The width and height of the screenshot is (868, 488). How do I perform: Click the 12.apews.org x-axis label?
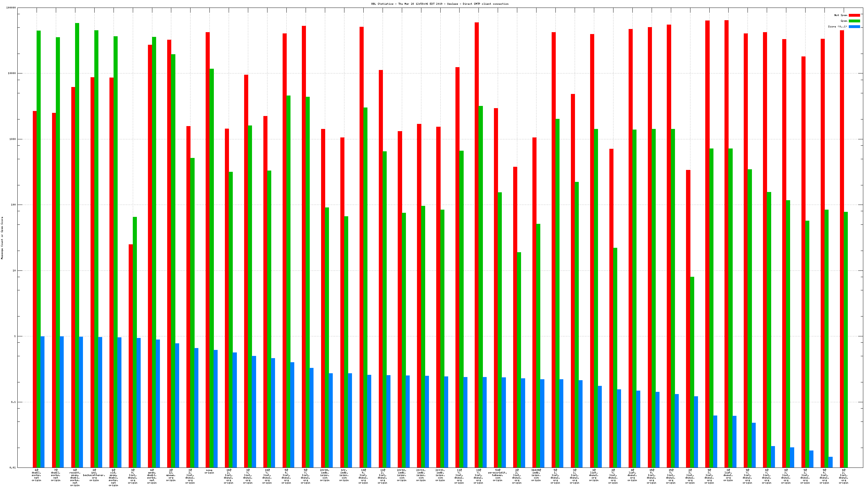click(171, 475)
